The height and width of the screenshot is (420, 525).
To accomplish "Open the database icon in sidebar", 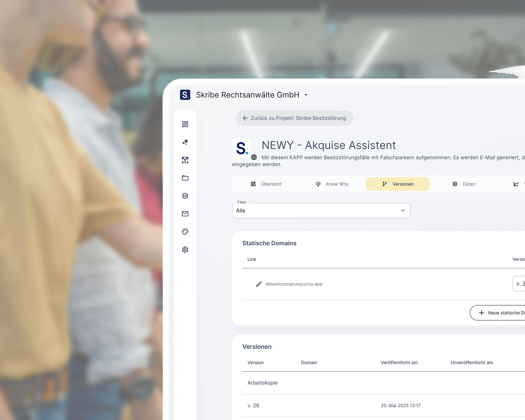I will click(185, 196).
